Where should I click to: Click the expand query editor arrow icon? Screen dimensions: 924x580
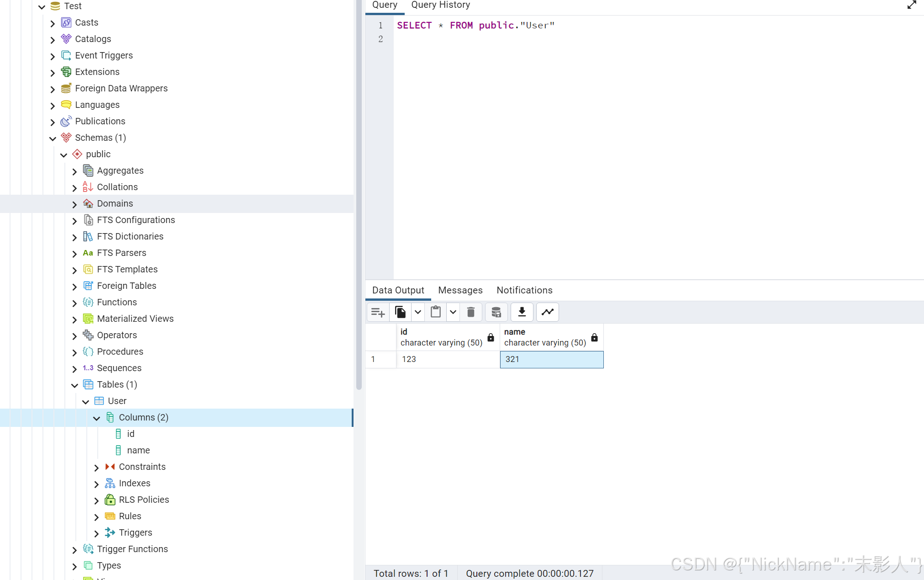click(x=912, y=5)
